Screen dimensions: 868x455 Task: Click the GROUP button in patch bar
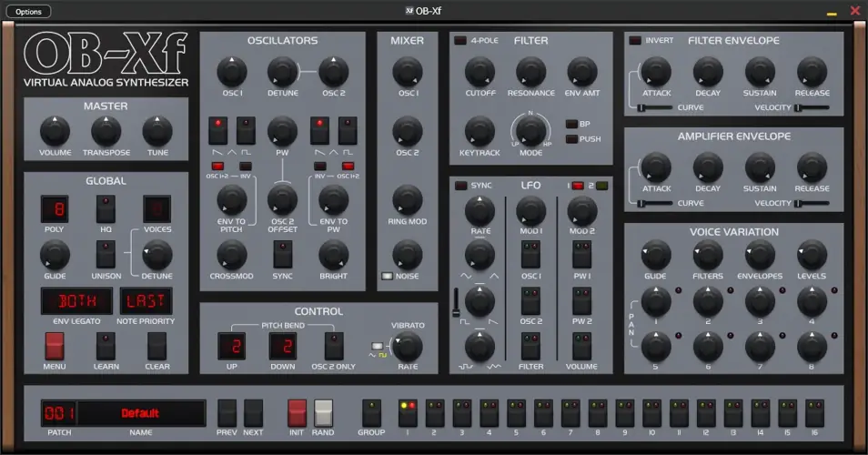coord(371,413)
